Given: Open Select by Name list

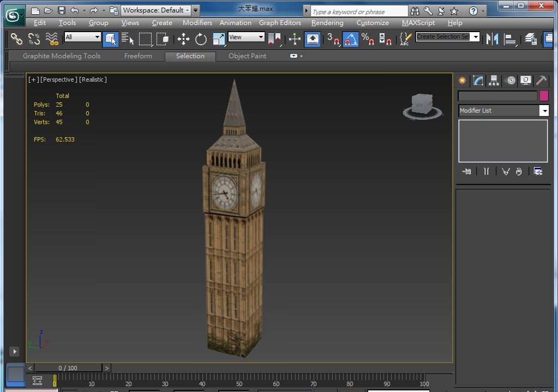Looking at the screenshot, I should 128,39.
